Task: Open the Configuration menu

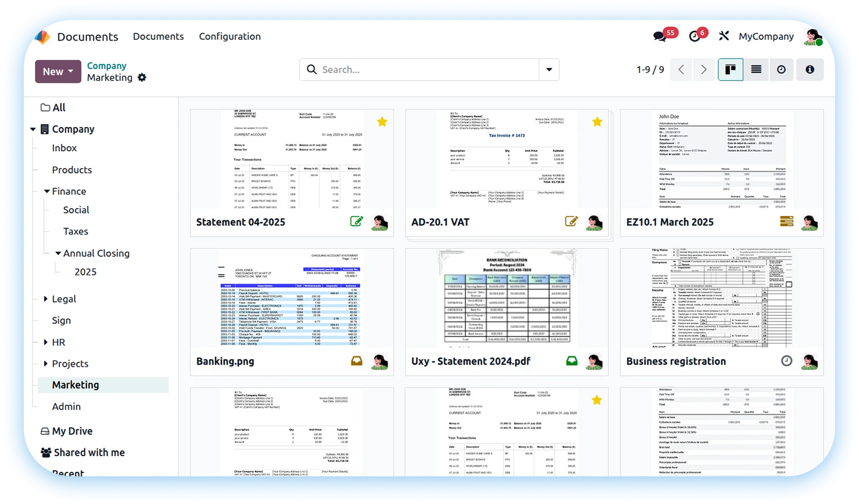Action: (230, 36)
